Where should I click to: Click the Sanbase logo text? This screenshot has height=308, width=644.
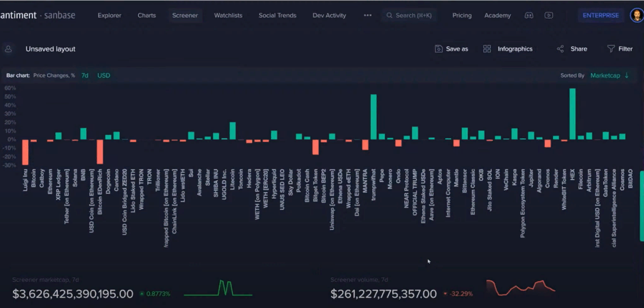[59, 15]
